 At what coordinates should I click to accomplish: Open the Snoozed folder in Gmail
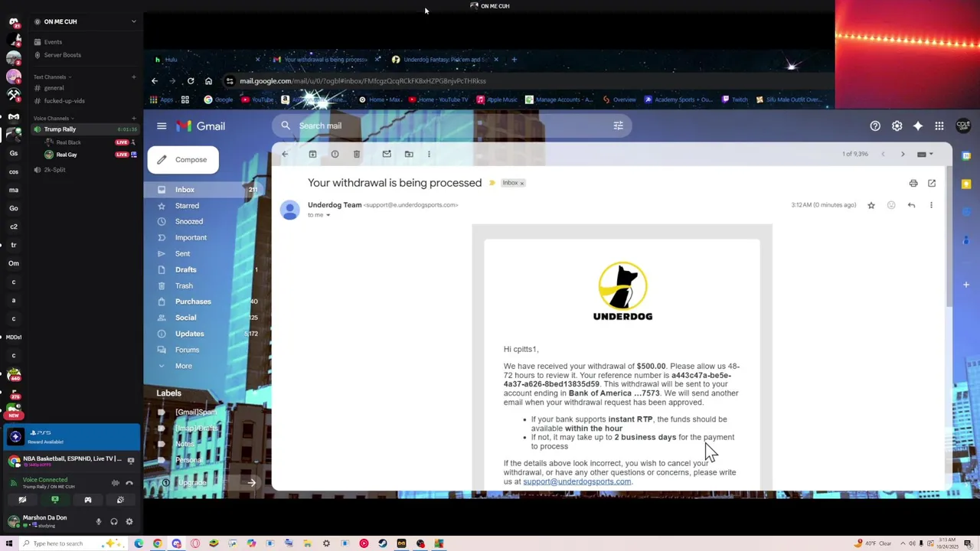coord(188,222)
